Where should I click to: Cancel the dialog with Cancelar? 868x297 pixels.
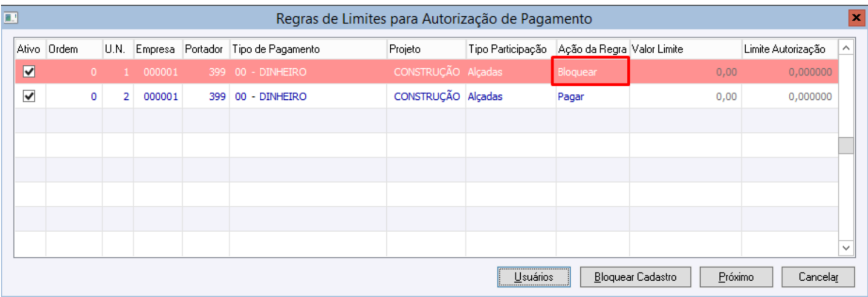pos(818,277)
